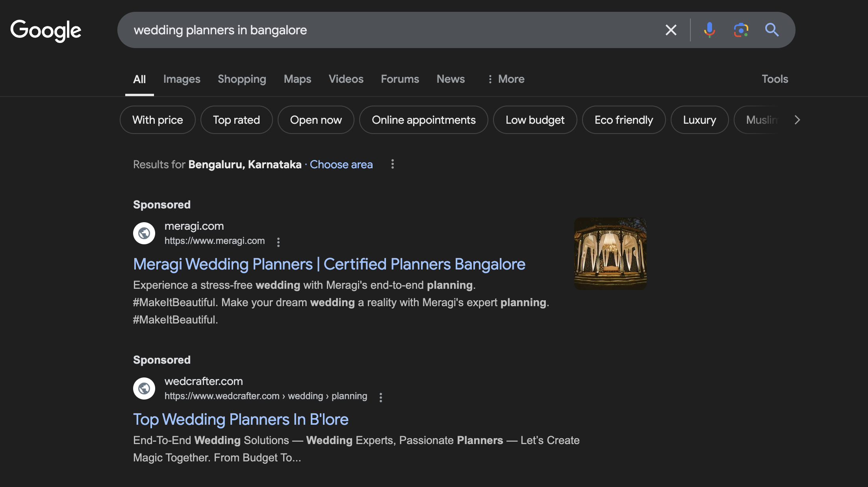Click the Meragi wedding mandap thumbnail

pos(610,253)
